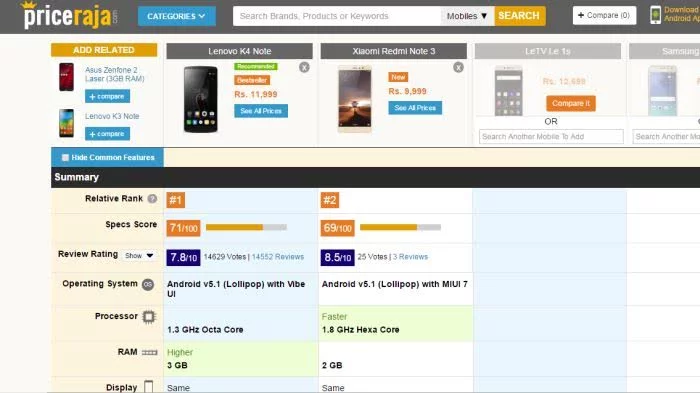Click the 3 GB RAM value
The image size is (700, 393).
[x=177, y=365]
